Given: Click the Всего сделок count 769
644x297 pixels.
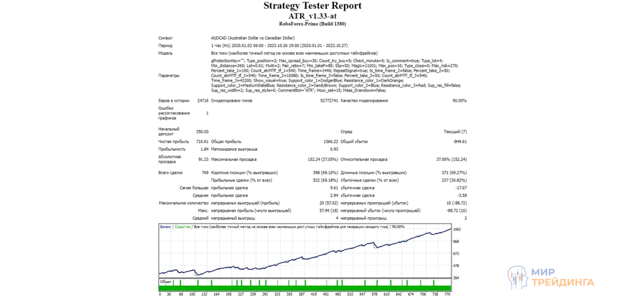Looking at the screenshot, I should (204, 172).
